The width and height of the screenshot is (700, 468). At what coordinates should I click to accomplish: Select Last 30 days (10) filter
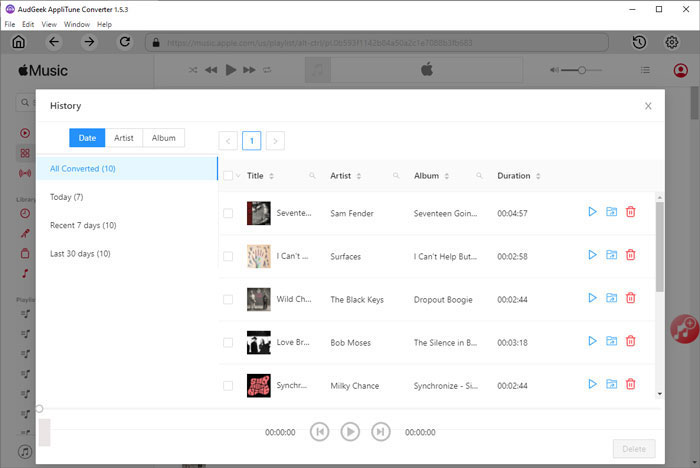pyautogui.click(x=127, y=254)
